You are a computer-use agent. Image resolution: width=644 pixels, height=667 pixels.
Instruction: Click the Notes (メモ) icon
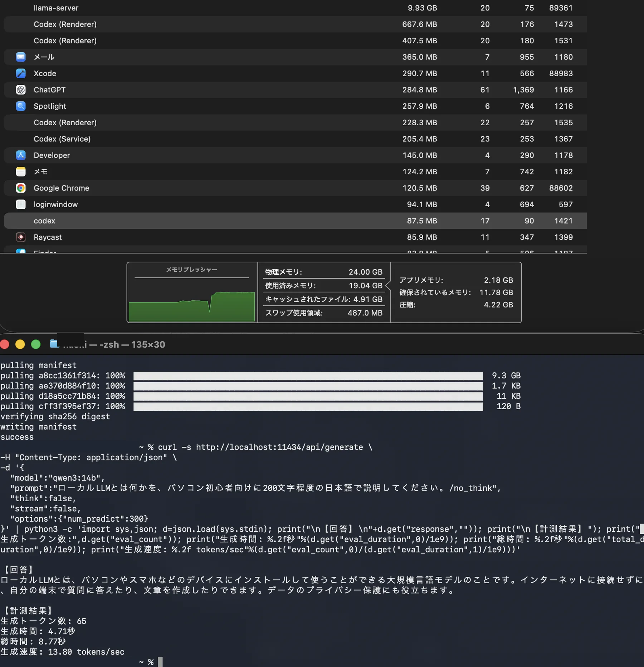[21, 171]
